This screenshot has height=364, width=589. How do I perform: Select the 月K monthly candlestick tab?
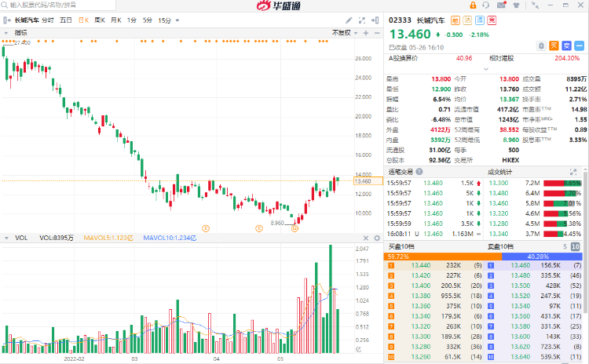pyautogui.click(x=115, y=20)
